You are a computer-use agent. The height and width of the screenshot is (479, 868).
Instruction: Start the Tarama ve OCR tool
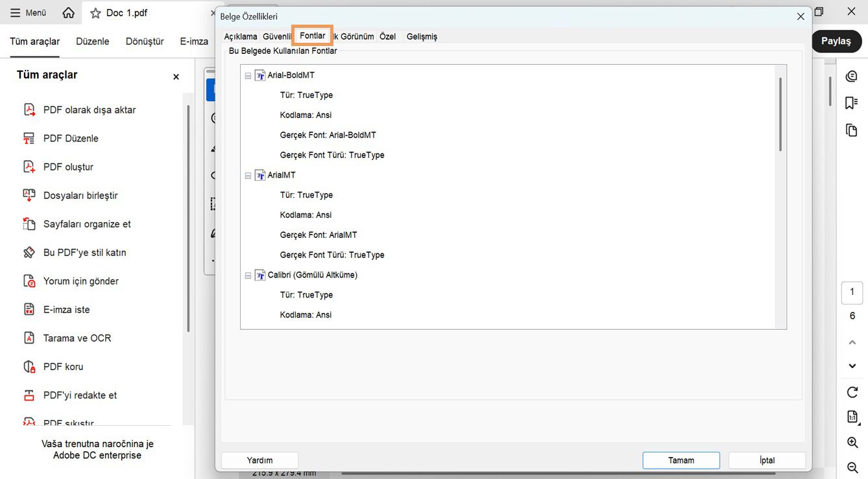[x=67, y=338]
